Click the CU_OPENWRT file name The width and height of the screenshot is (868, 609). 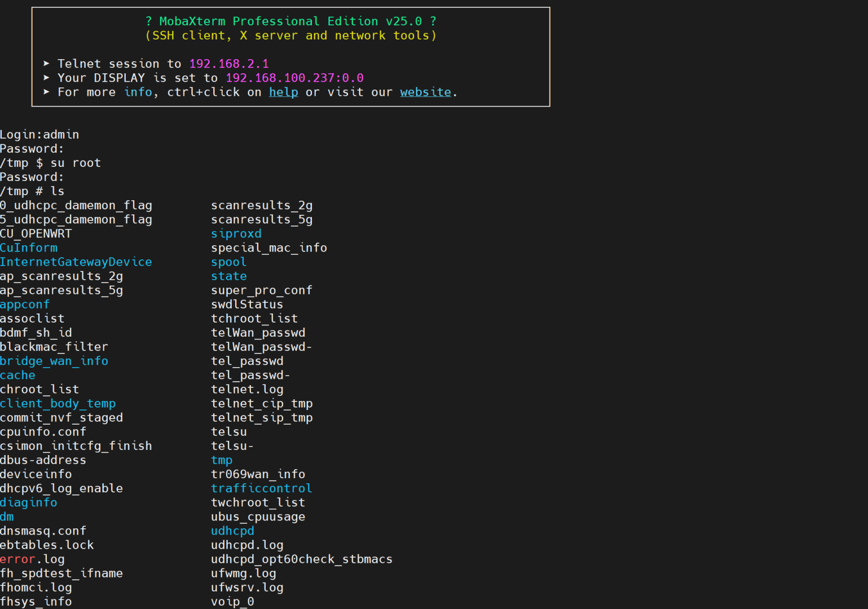[36, 233]
